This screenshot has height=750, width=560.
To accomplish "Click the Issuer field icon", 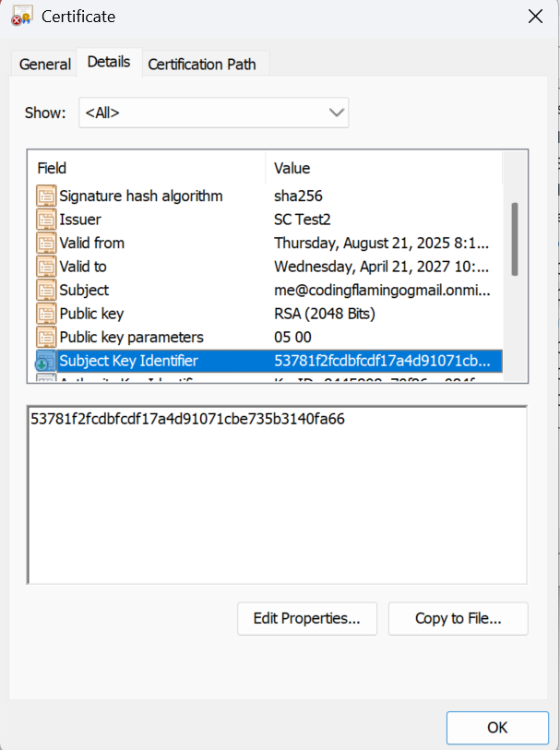I will click(x=45, y=220).
